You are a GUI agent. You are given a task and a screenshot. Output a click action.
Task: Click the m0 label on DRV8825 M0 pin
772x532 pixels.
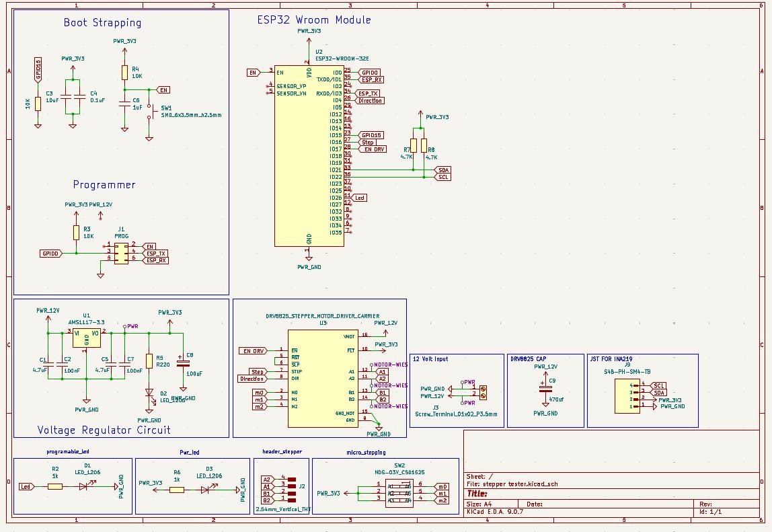point(259,393)
